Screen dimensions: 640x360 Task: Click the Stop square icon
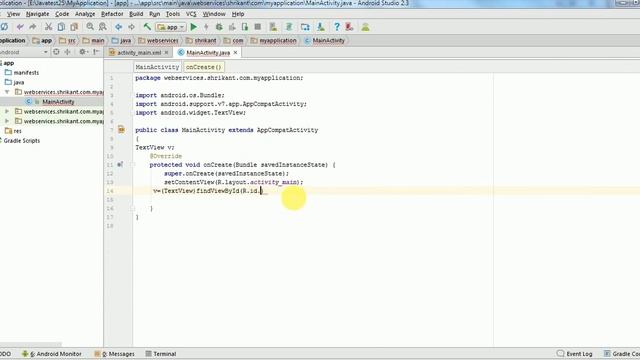coord(258,27)
